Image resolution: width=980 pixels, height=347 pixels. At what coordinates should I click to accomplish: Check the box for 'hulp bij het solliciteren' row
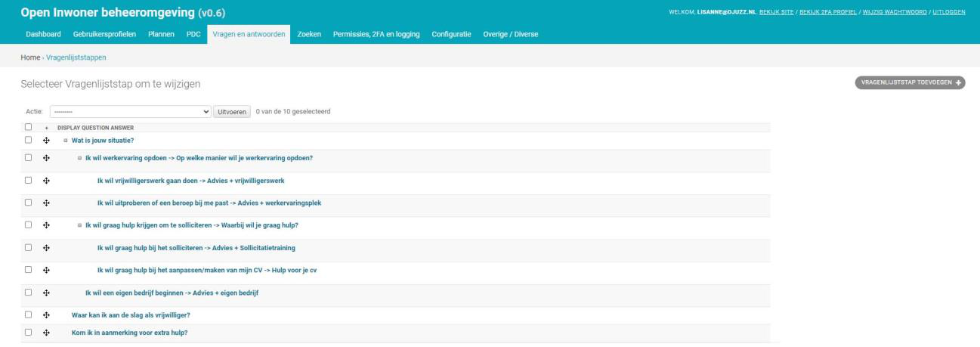click(x=28, y=247)
